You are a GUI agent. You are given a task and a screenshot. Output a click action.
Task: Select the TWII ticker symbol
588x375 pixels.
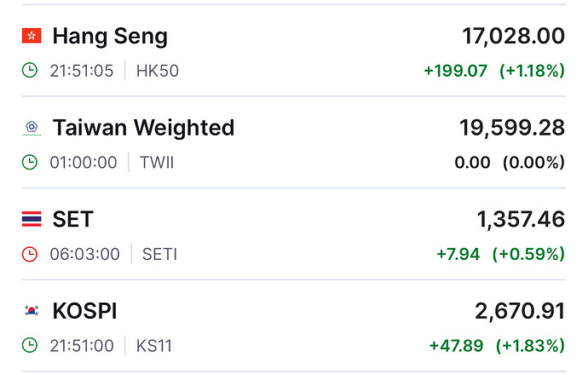pyautogui.click(x=157, y=163)
